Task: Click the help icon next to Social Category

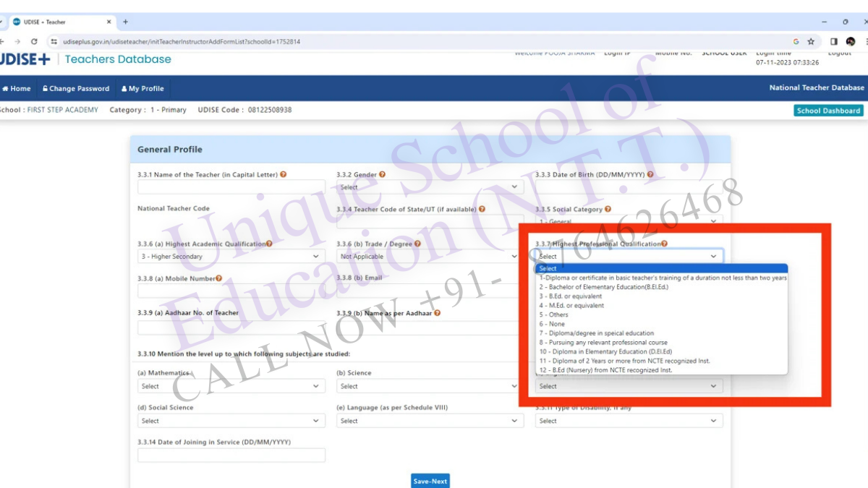Action: 608,209
